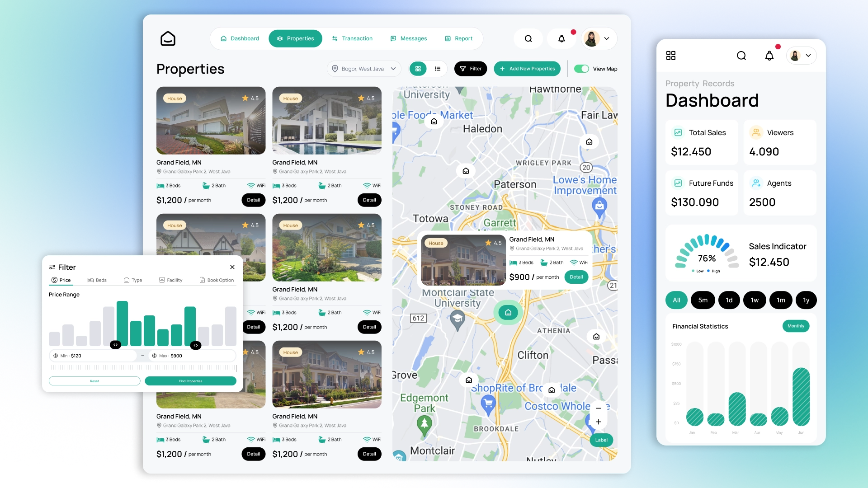Screen dimensions: 868x488
Task: Click the Add New Properties icon
Action: tap(503, 69)
